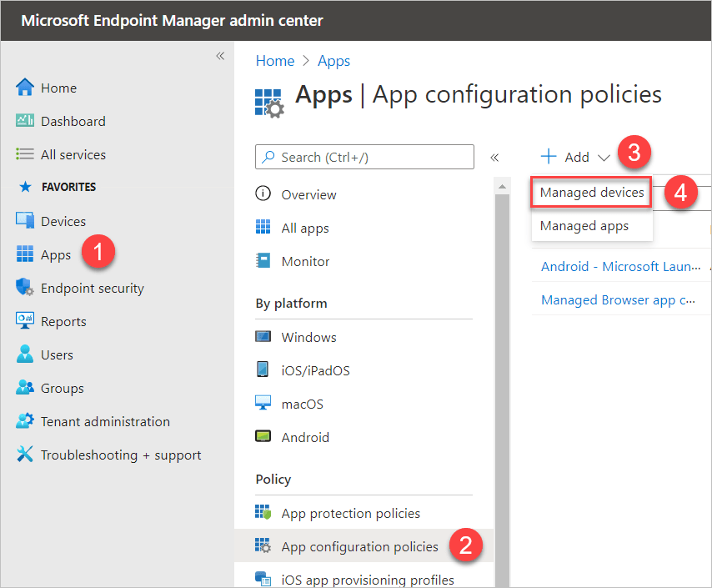Open All services in the sidebar

(x=73, y=155)
